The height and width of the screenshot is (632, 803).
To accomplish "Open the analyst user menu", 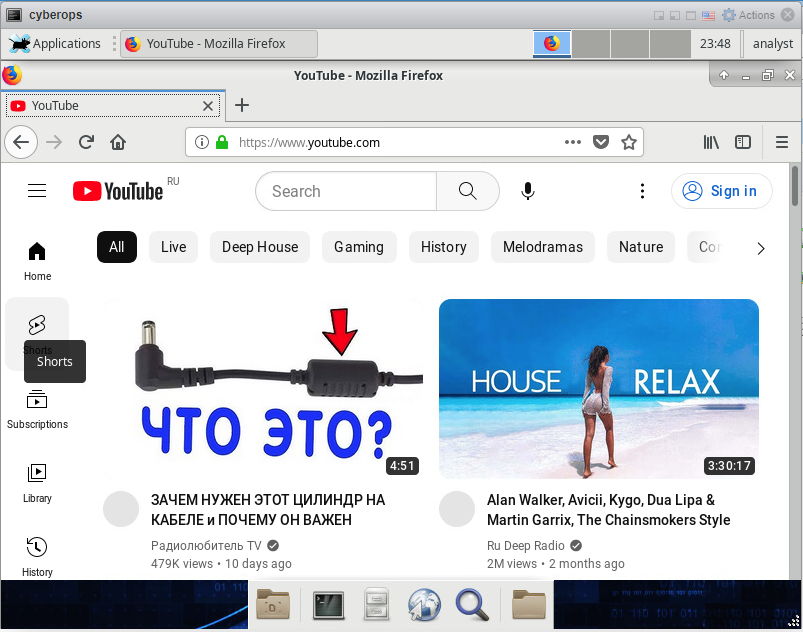I will pyautogui.click(x=772, y=44).
